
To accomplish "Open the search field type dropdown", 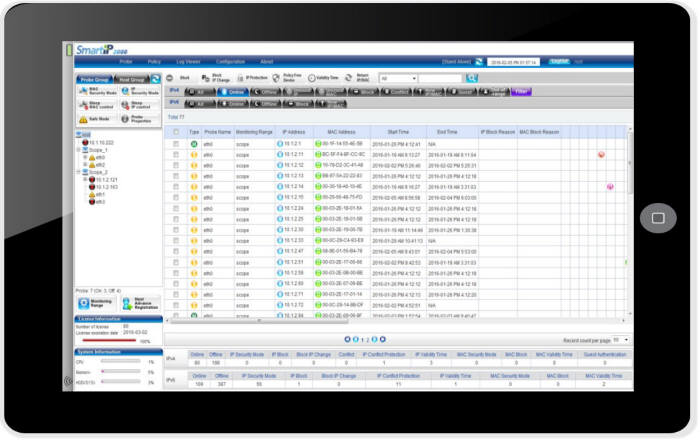I will click(x=398, y=79).
